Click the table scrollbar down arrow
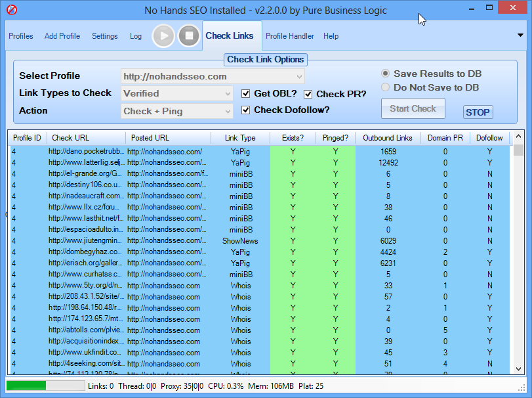 pyautogui.click(x=518, y=368)
